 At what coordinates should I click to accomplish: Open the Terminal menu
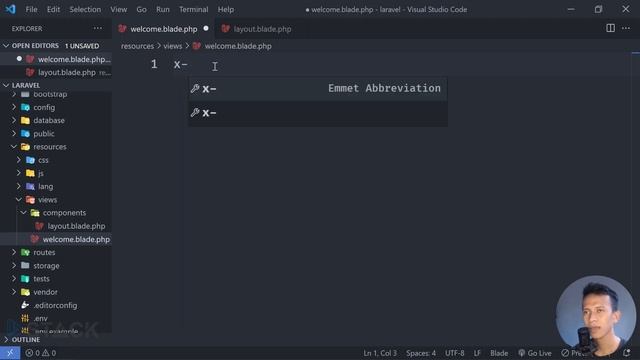(193, 9)
